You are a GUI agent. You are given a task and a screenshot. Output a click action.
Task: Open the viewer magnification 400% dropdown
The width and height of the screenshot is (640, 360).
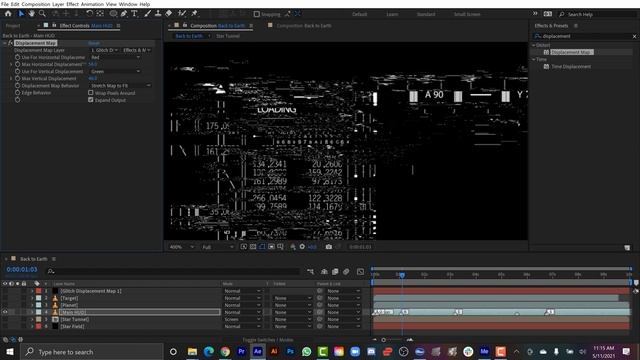[x=182, y=247]
